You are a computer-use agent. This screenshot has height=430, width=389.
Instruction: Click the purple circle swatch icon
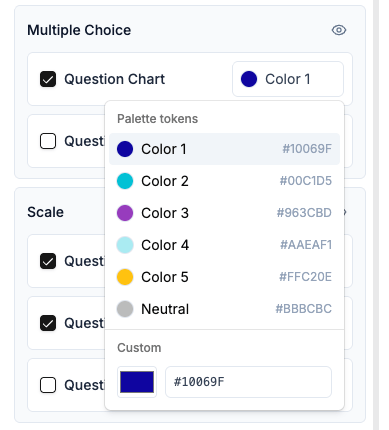pos(125,213)
